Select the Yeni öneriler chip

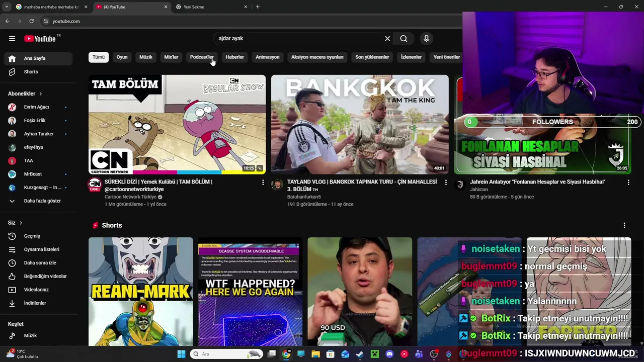[447, 57]
